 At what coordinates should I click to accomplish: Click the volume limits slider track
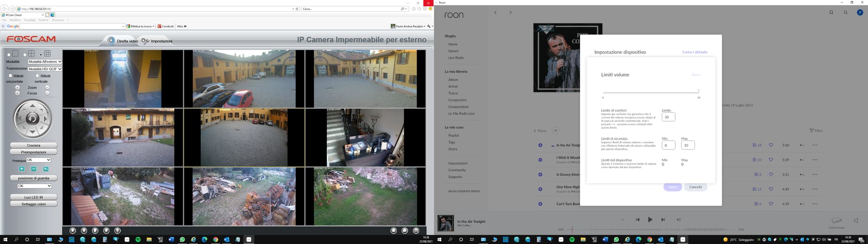pos(651,93)
